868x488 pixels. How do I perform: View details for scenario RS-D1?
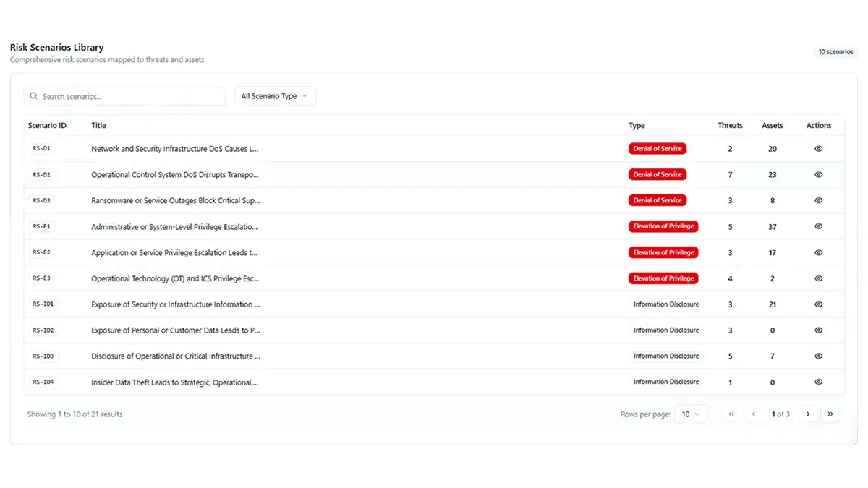pos(819,148)
